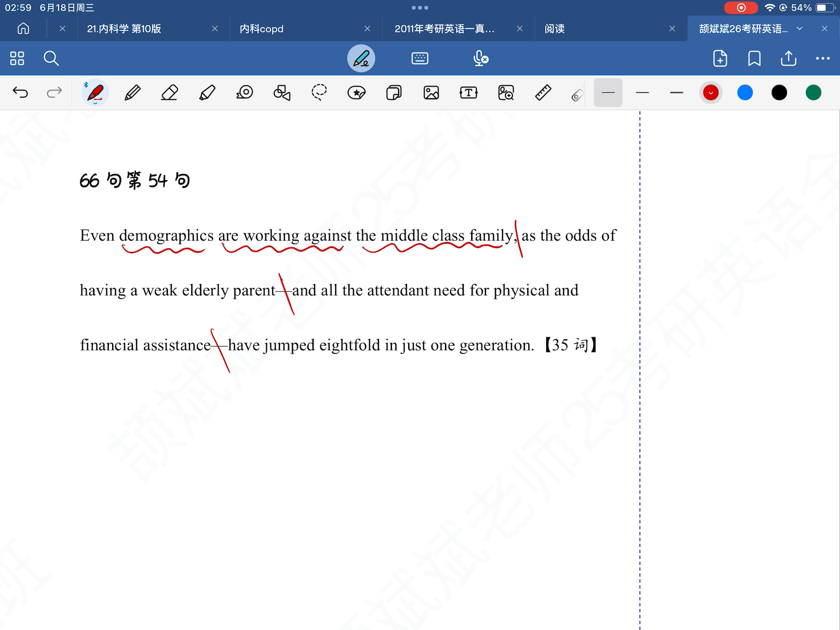Switch to the 内科copd tab

tap(261, 29)
